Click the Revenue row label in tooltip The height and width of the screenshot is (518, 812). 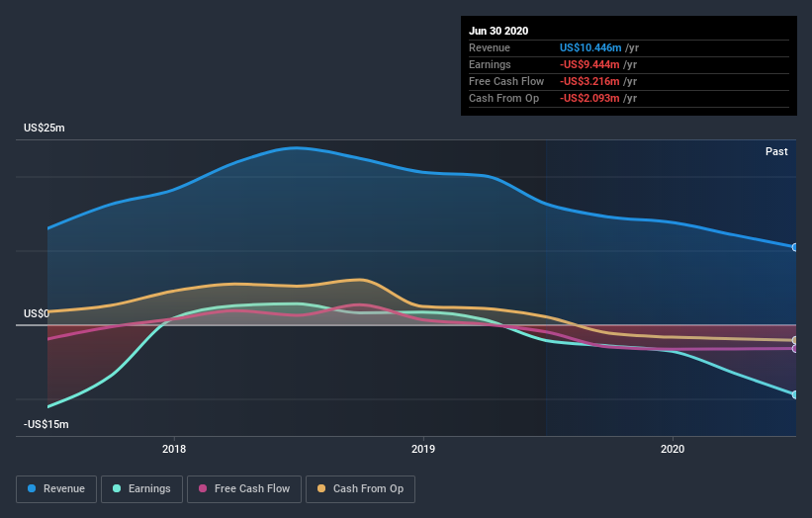(490, 47)
